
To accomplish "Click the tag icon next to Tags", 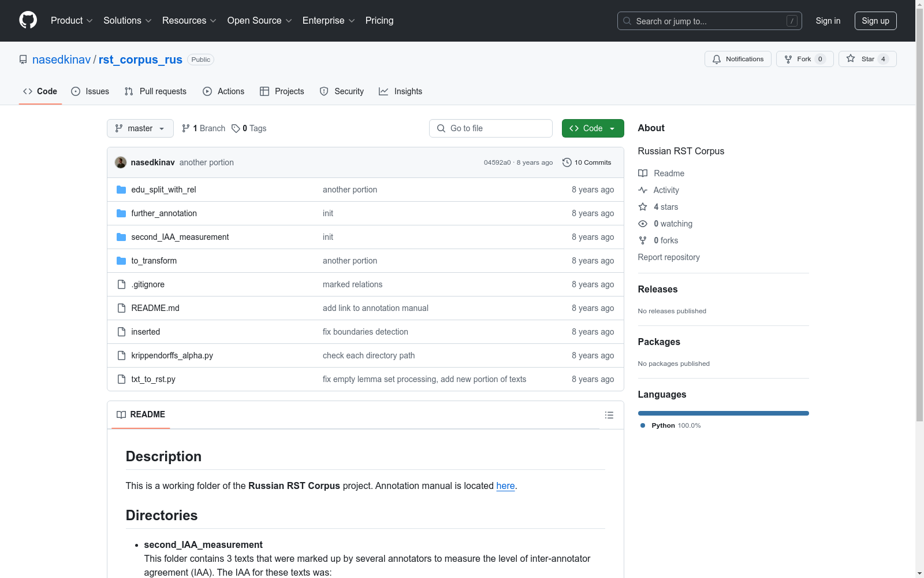I will tap(236, 128).
